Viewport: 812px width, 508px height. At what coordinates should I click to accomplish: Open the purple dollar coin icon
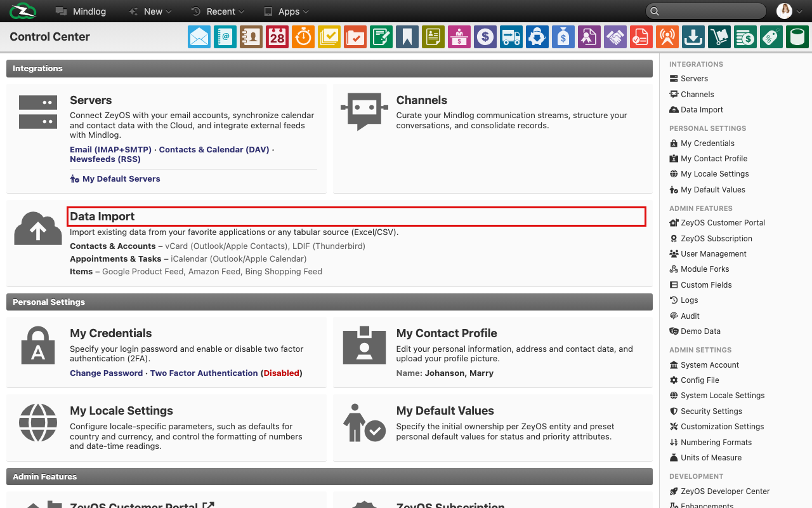485,37
